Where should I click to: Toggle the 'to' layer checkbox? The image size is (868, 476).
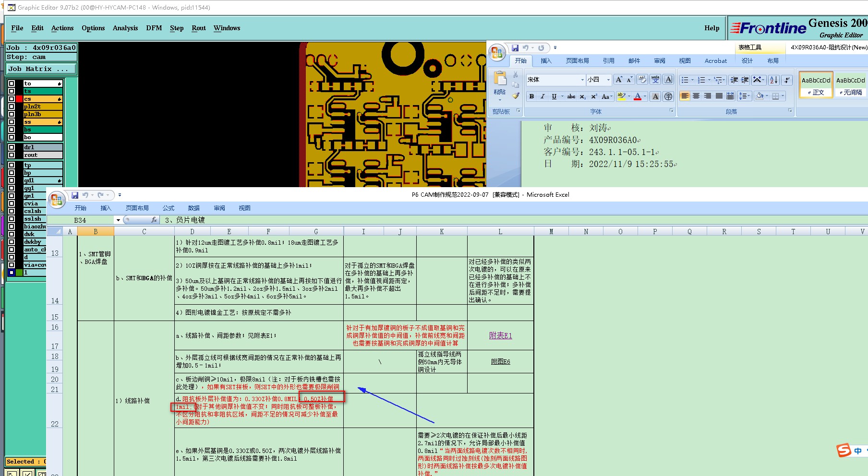[12, 83]
